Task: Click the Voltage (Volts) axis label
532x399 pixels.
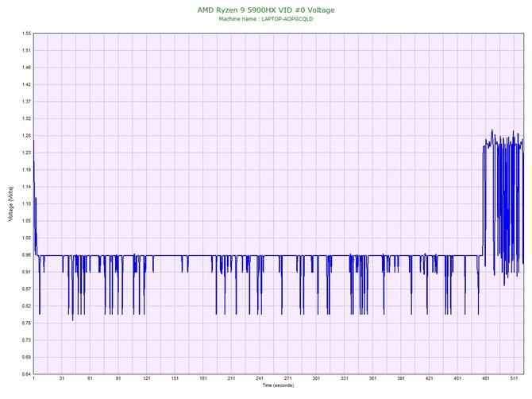Action: pyautogui.click(x=10, y=204)
